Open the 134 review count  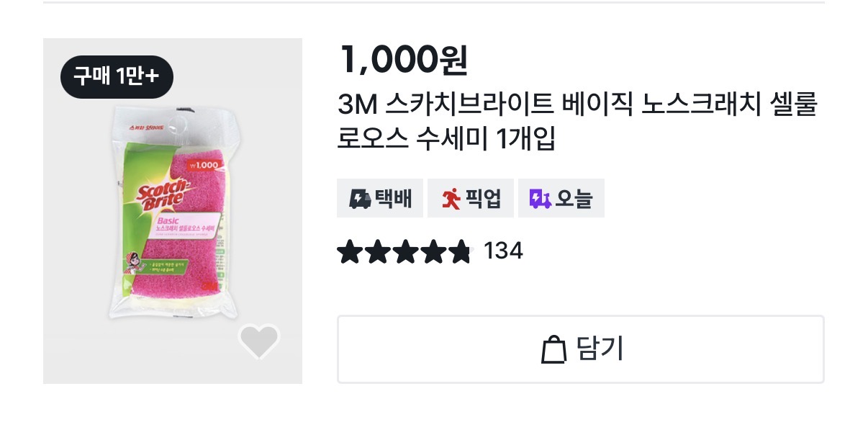pyautogui.click(x=503, y=251)
